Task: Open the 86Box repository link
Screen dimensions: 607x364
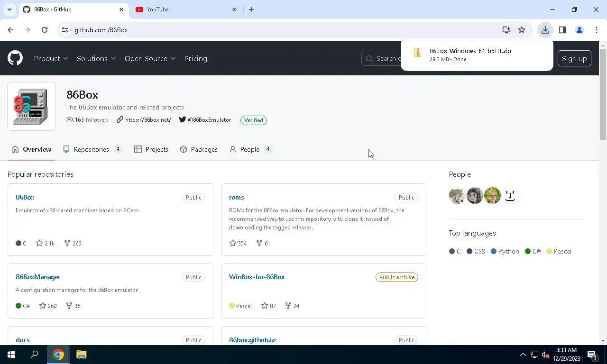Action: click(x=25, y=197)
